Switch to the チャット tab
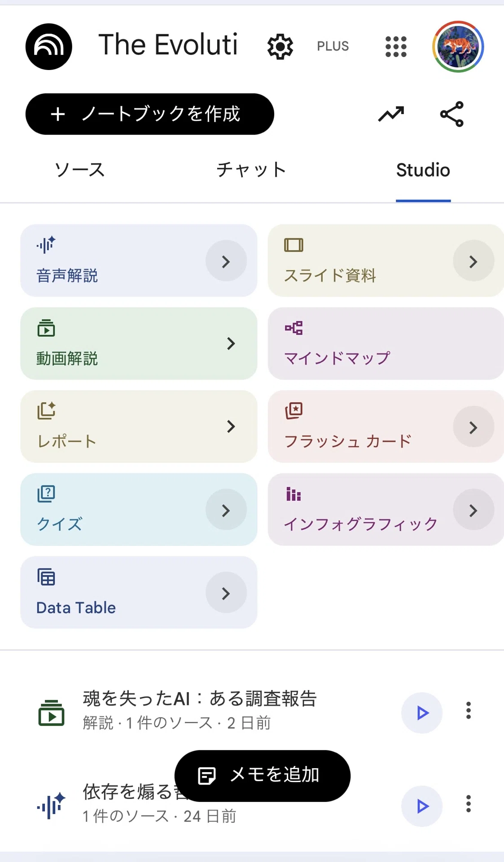The width and height of the screenshot is (504, 862). pos(251,170)
